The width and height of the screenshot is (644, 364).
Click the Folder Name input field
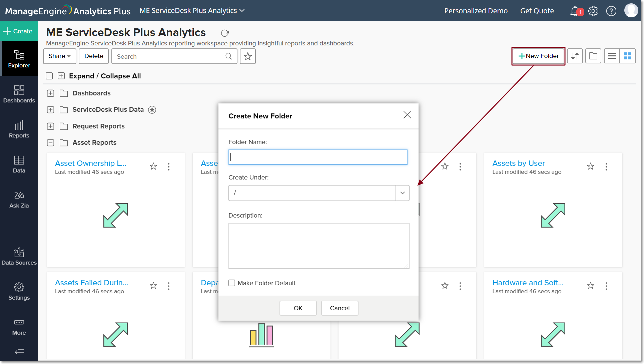(318, 157)
